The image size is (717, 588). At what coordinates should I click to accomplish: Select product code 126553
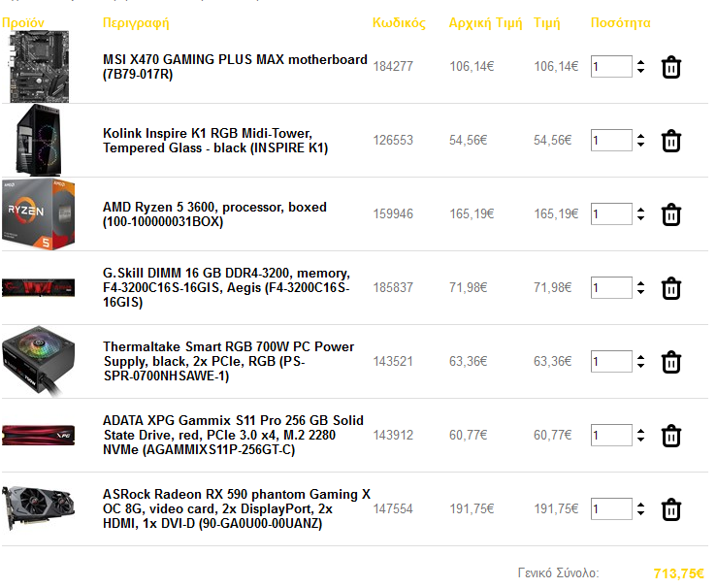tap(393, 141)
